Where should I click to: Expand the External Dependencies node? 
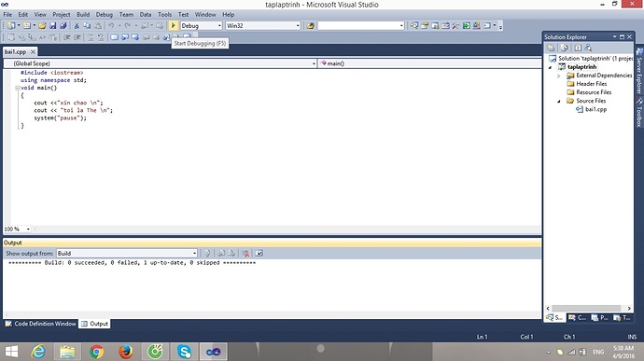pos(558,76)
